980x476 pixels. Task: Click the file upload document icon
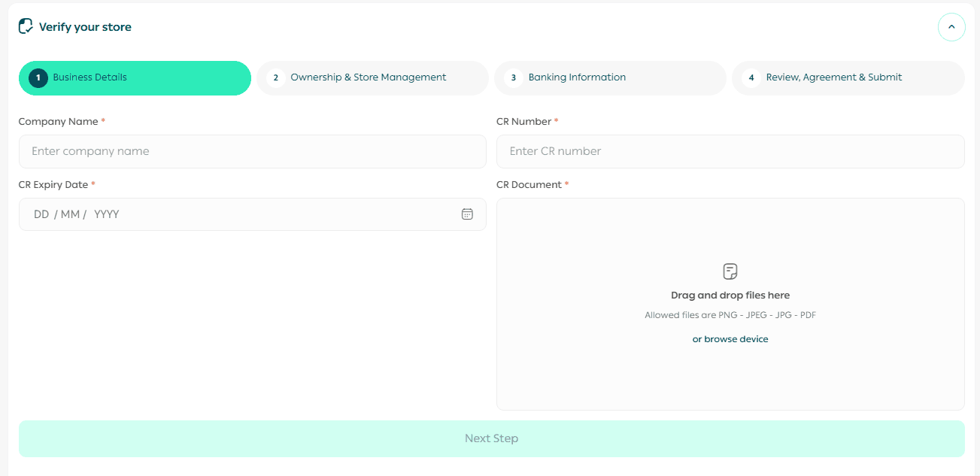[730, 271]
